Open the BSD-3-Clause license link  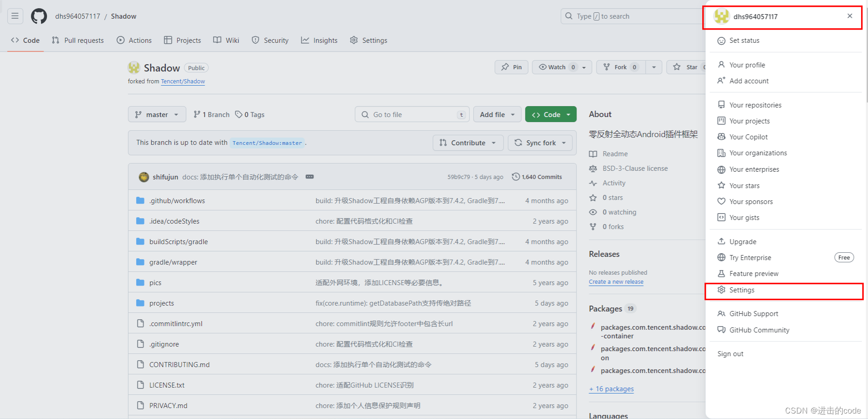[x=628, y=168]
